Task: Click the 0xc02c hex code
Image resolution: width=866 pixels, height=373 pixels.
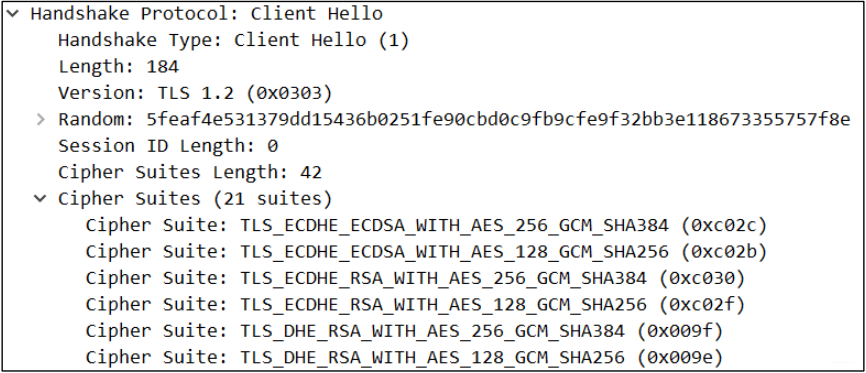Action: pyautogui.click(x=724, y=225)
